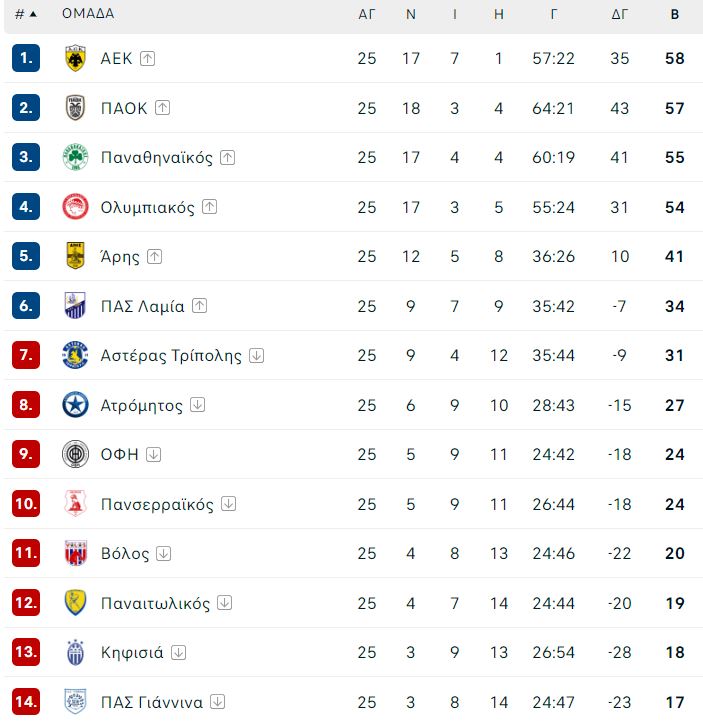Click the PAOK team logo
The height and width of the screenshot is (723, 703).
click(75, 108)
